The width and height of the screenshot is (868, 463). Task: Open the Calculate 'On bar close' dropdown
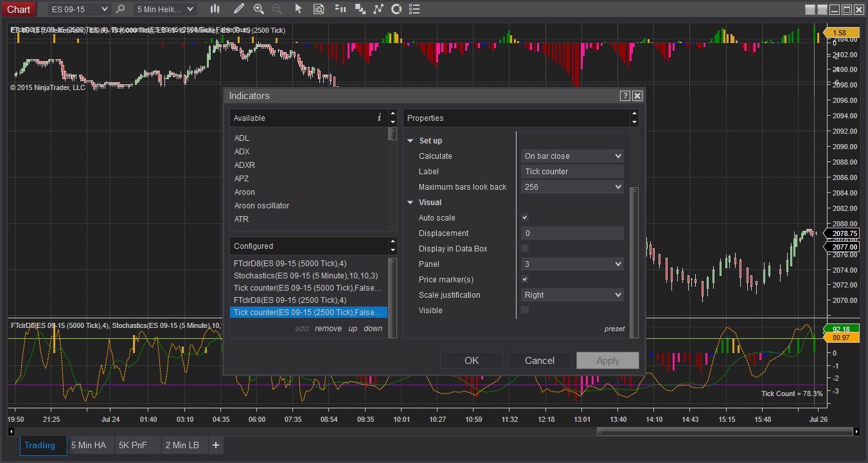coord(572,156)
